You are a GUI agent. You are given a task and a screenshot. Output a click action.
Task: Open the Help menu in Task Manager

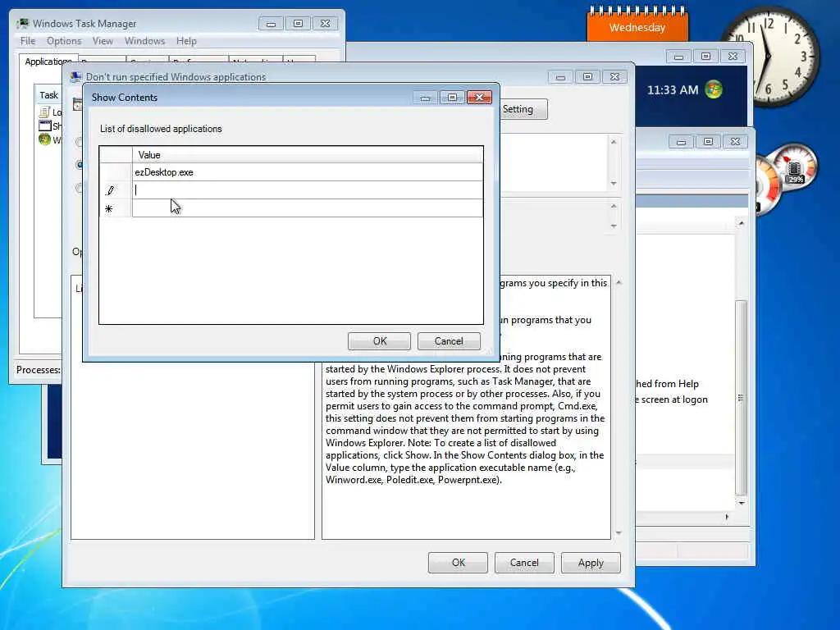186,41
